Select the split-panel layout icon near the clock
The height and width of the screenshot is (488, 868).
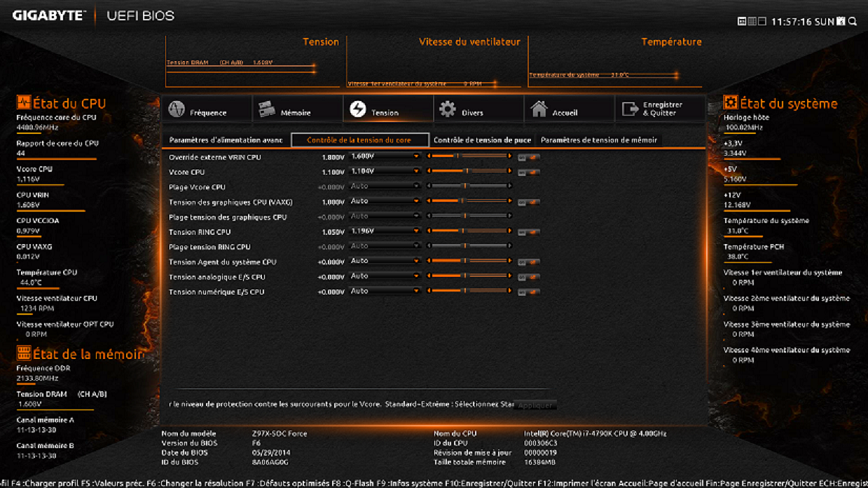[762, 21]
